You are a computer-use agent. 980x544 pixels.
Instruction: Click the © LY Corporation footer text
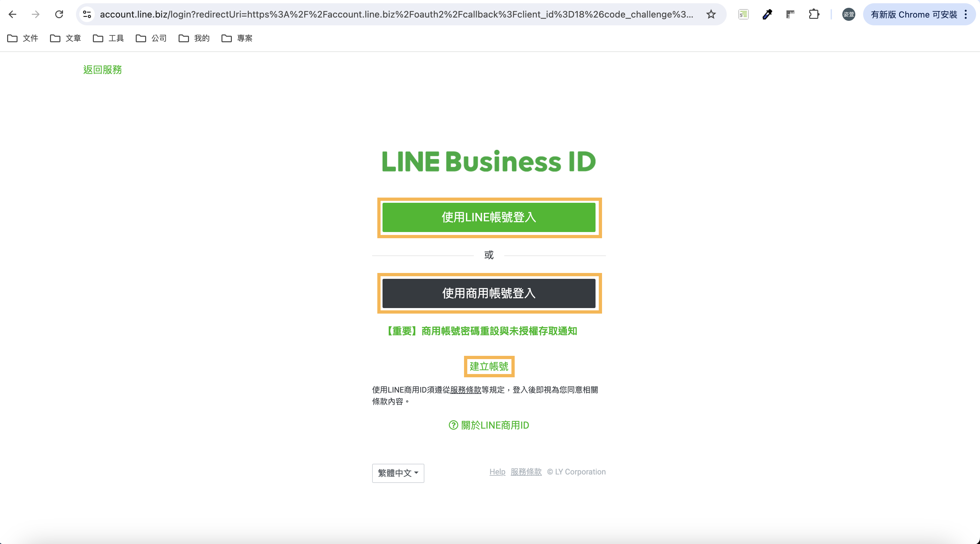click(576, 472)
